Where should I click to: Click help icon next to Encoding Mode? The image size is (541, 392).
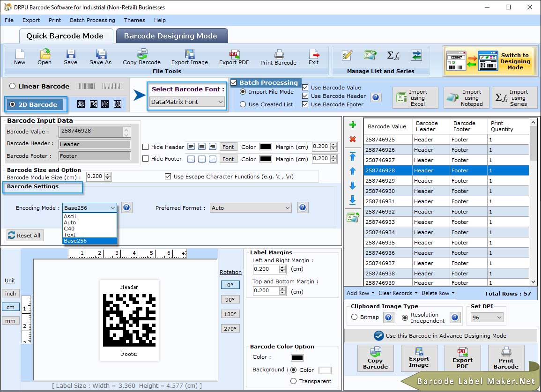[x=126, y=207]
